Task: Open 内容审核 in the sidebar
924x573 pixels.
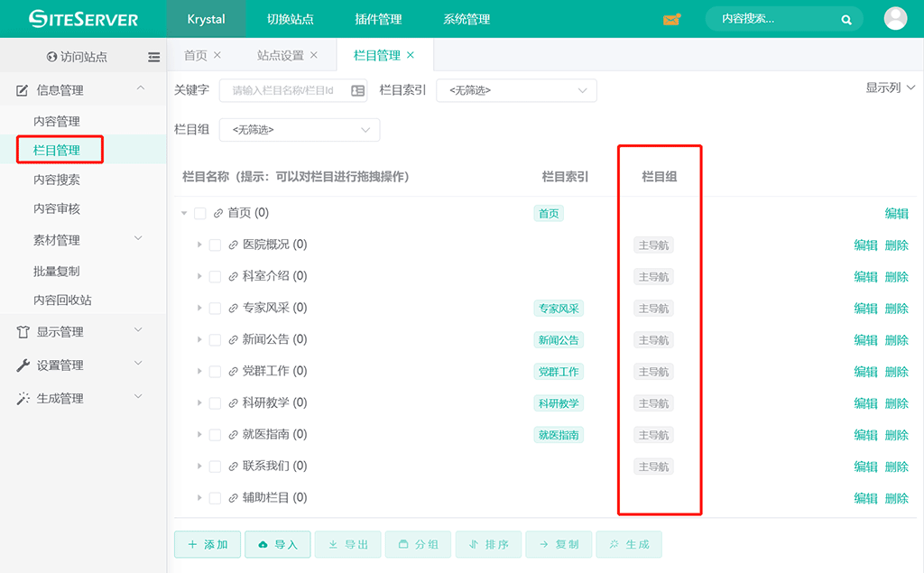Action: (57, 208)
